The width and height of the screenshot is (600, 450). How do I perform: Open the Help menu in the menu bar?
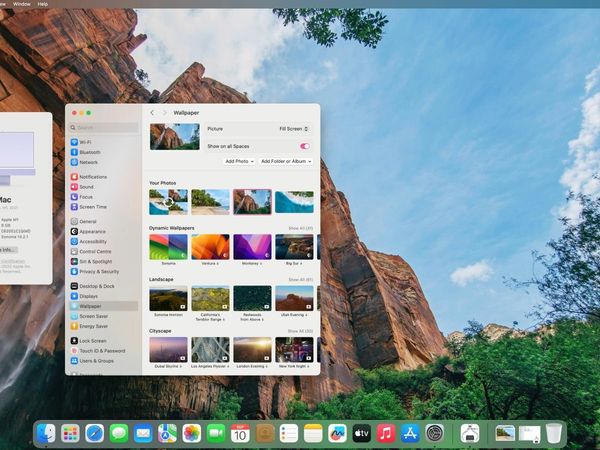(x=43, y=4)
